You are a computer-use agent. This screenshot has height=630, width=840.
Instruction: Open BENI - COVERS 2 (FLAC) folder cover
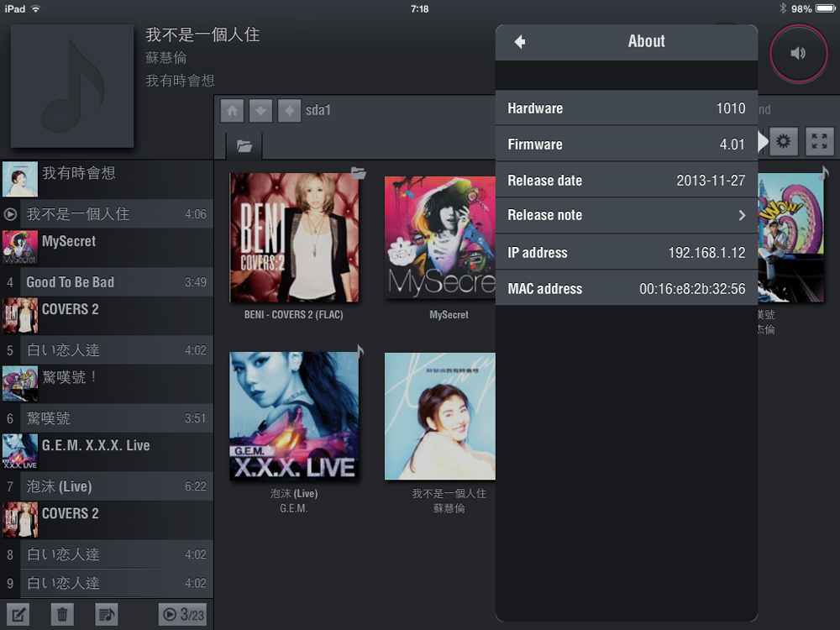coord(294,238)
